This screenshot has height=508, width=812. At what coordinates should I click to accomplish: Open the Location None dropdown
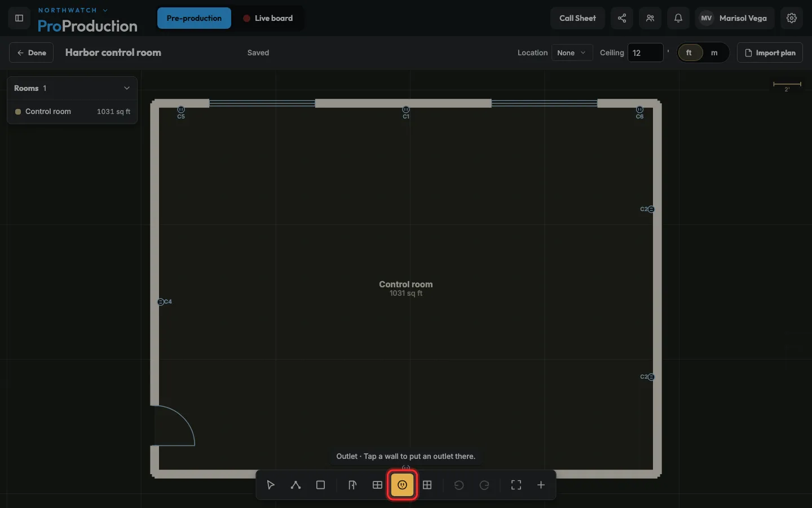pyautogui.click(x=572, y=52)
